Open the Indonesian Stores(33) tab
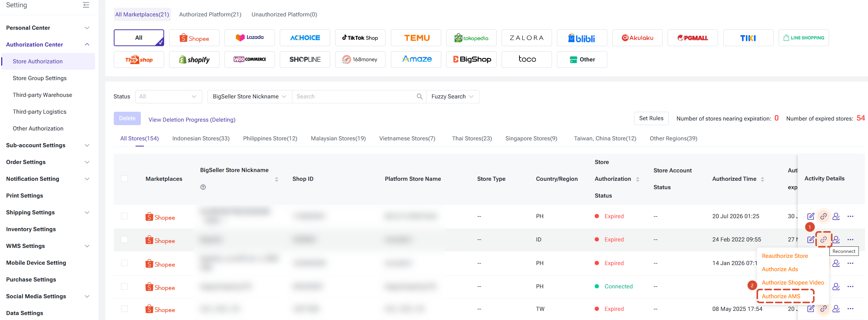 click(x=201, y=138)
